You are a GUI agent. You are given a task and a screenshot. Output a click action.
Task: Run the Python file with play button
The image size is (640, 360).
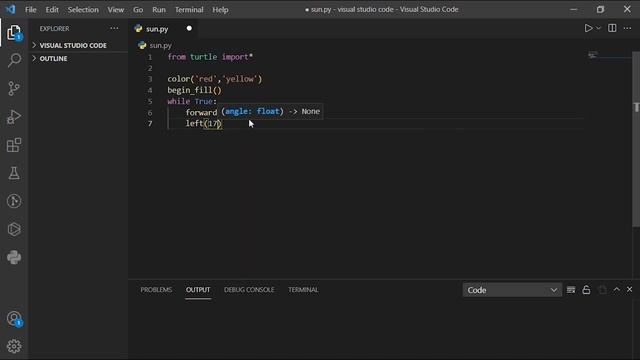click(588, 28)
